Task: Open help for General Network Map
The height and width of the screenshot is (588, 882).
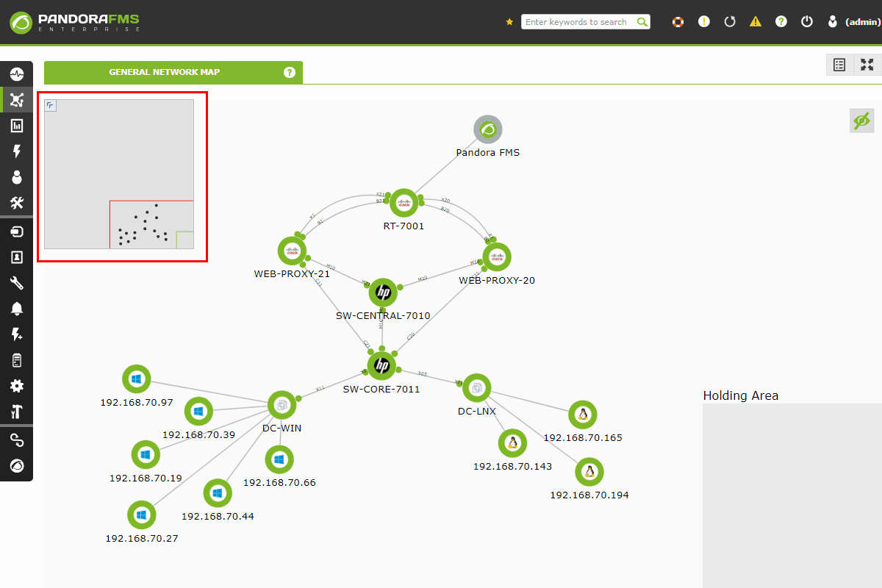Action: 290,72
